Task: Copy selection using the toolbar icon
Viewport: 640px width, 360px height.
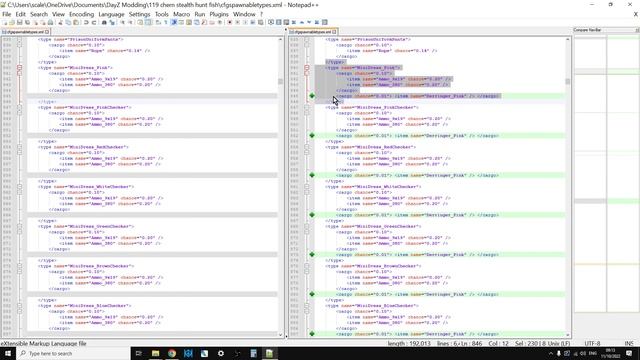Action: coord(68,22)
